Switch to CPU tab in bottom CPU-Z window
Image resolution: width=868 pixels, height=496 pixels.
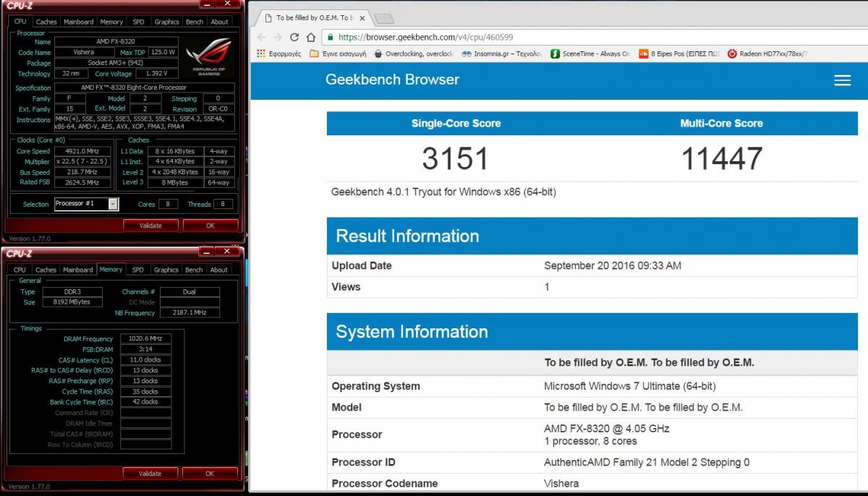(20, 270)
